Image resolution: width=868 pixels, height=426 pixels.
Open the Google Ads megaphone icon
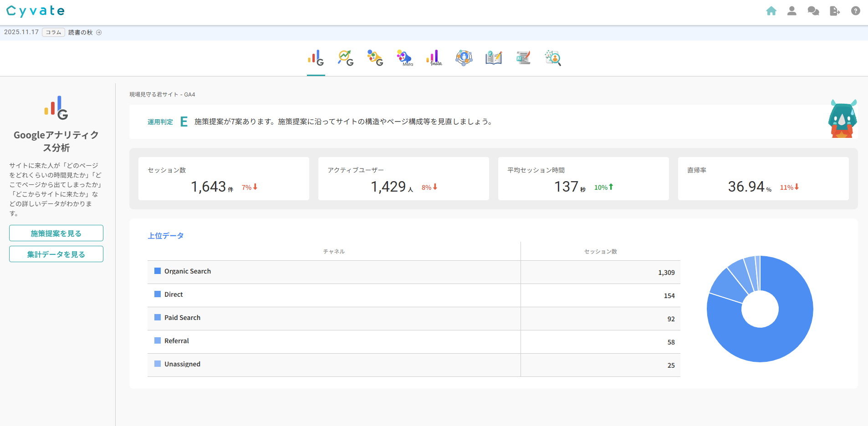(375, 58)
